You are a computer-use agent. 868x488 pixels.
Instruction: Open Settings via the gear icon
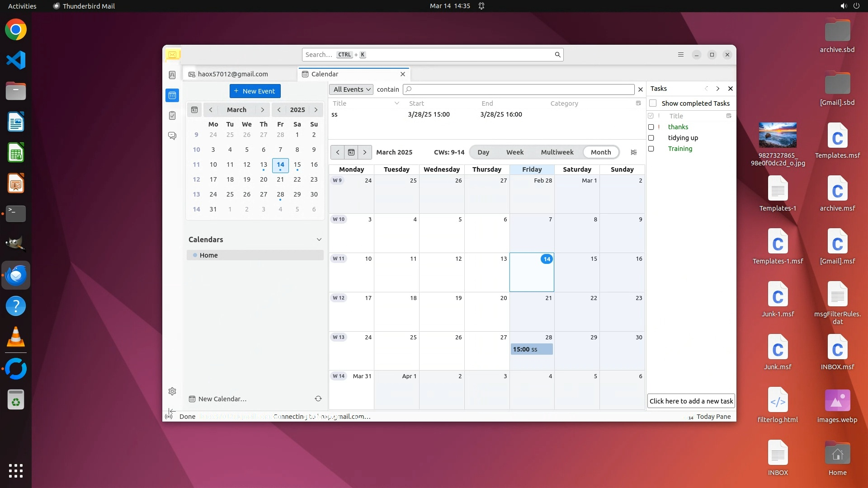pos(172,391)
